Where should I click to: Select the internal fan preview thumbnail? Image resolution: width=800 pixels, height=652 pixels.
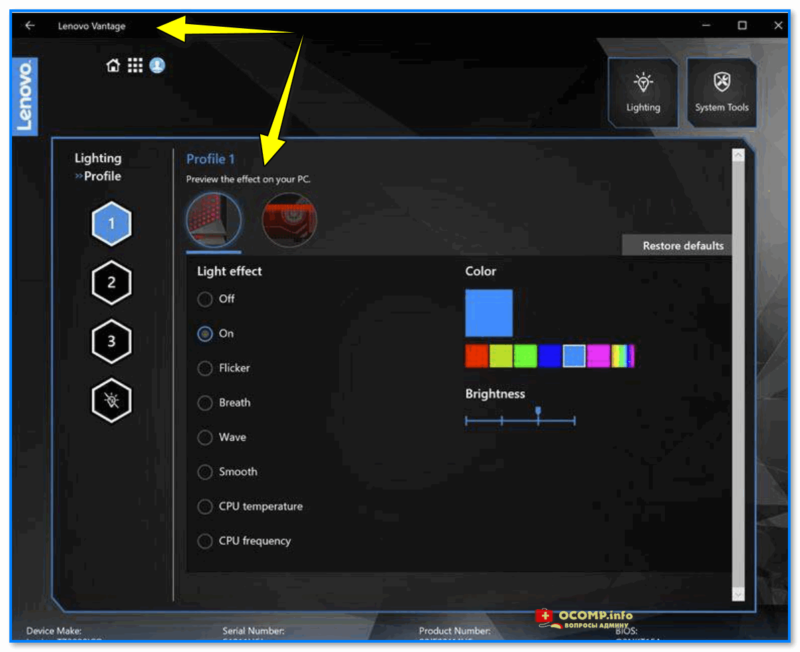[289, 220]
